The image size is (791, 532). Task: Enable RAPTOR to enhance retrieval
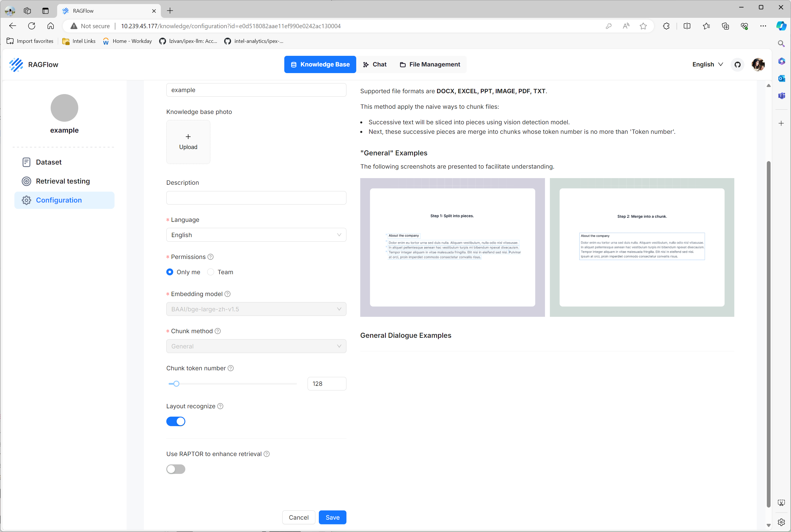[176, 469]
